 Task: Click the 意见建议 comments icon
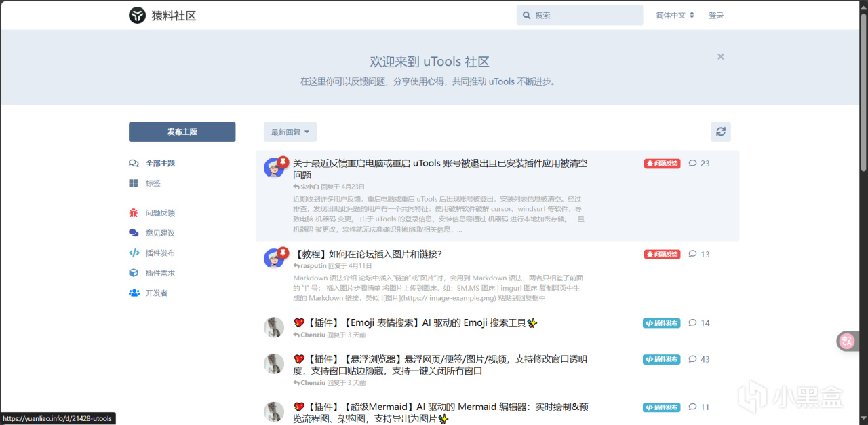[x=134, y=232]
